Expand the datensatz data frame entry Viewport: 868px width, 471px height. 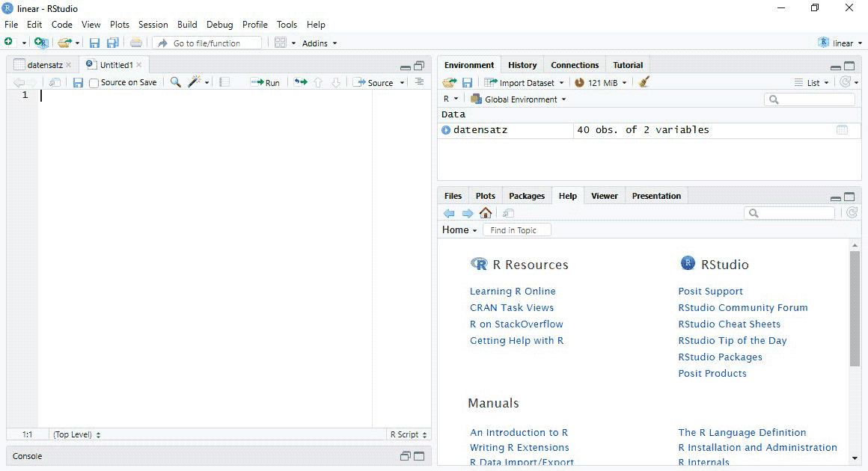446,130
